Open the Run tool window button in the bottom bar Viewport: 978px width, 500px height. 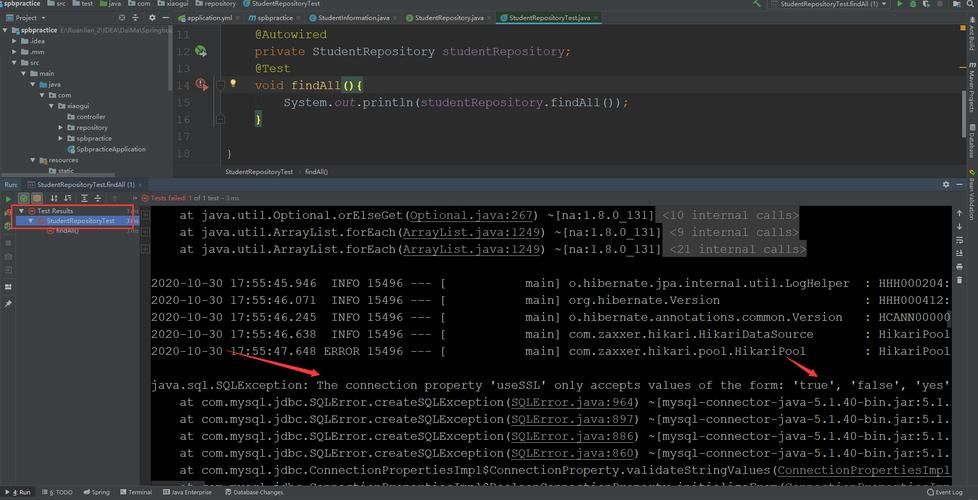(x=16, y=492)
